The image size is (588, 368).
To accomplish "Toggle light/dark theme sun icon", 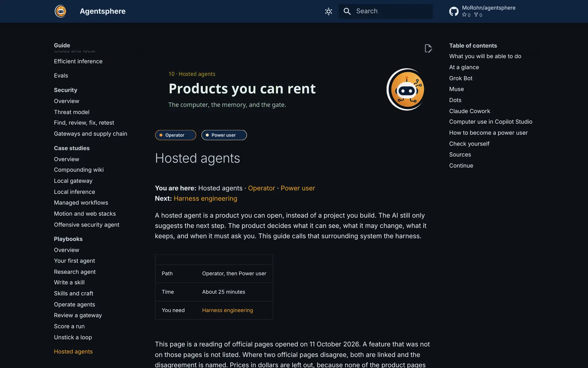I will pos(329,11).
